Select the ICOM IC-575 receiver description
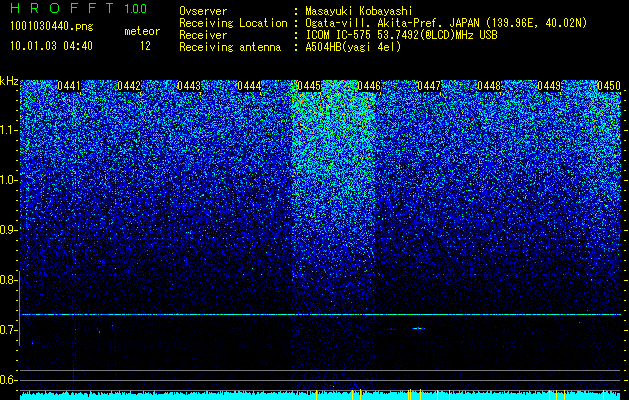The height and width of the screenshot is (400, 629). point(401,35)
